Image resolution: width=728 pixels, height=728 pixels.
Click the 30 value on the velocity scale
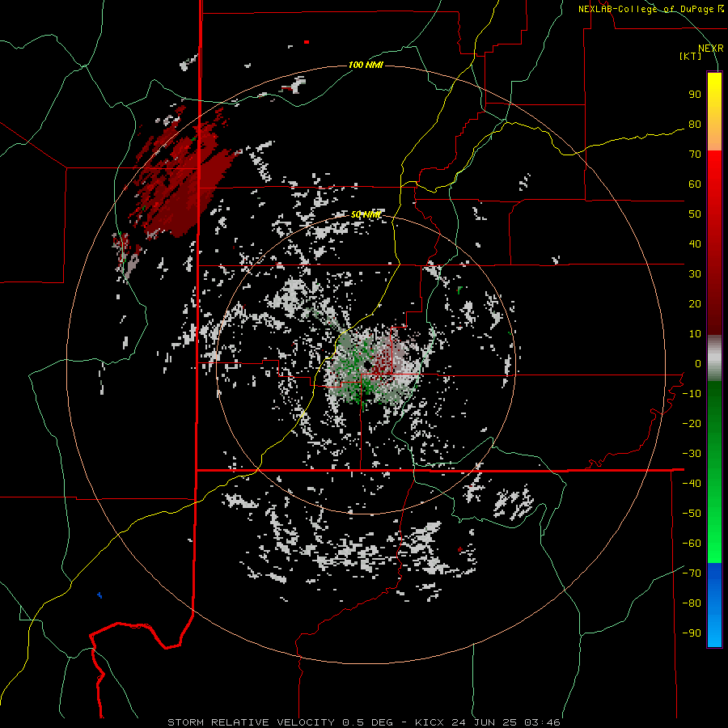click(695, 274)
